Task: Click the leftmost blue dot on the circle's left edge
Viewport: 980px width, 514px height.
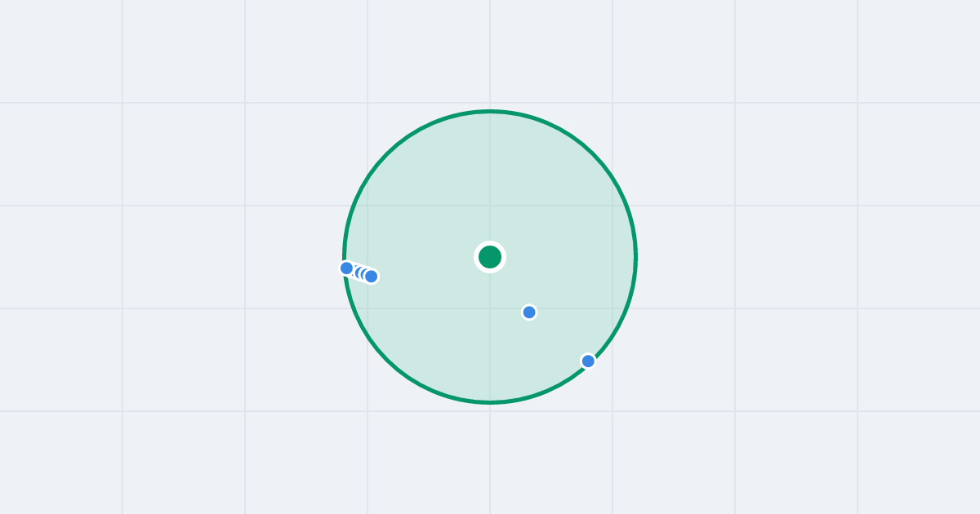Action: click(x=346, y=268)
